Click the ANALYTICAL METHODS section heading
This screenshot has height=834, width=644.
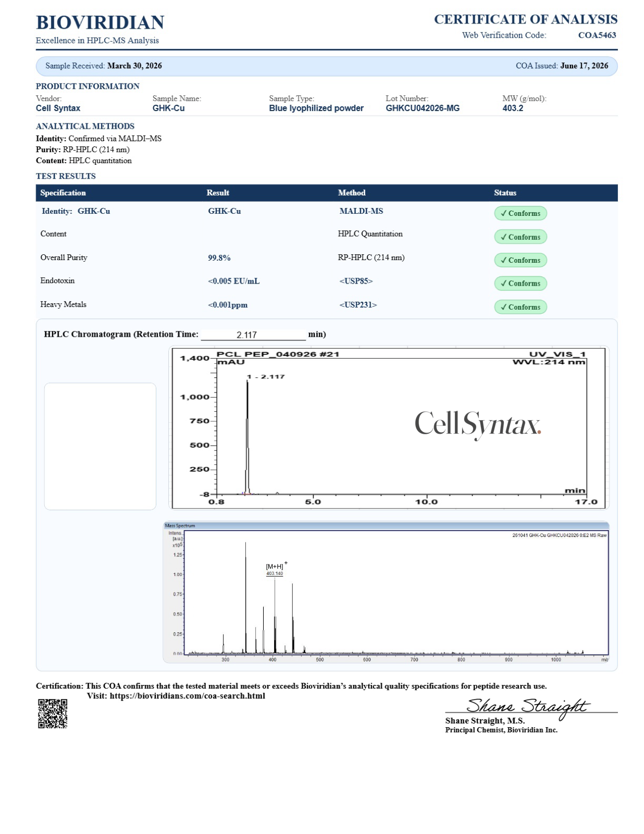tap(85, 126)
